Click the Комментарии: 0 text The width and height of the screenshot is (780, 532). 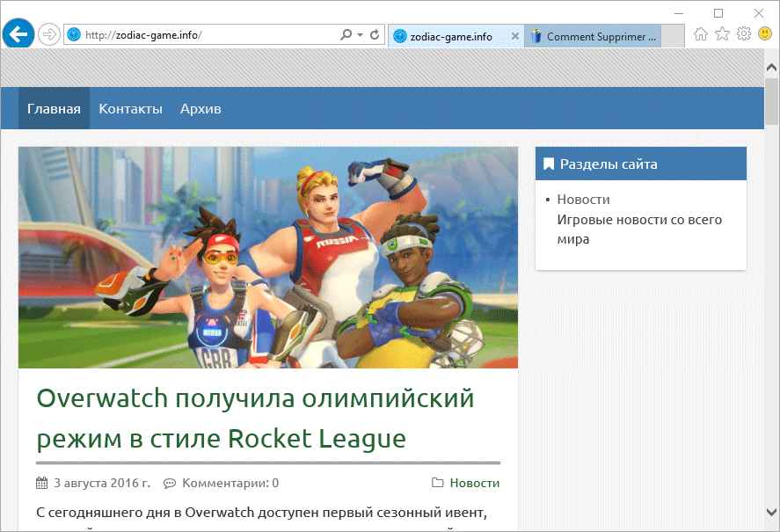[230, 483]
